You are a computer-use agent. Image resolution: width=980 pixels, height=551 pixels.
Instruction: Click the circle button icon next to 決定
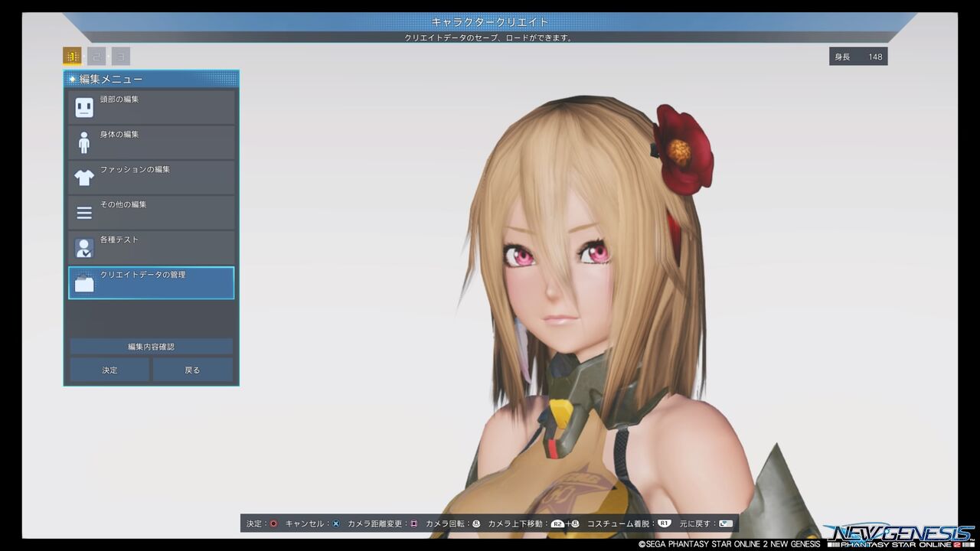click(x=274, y=523)
